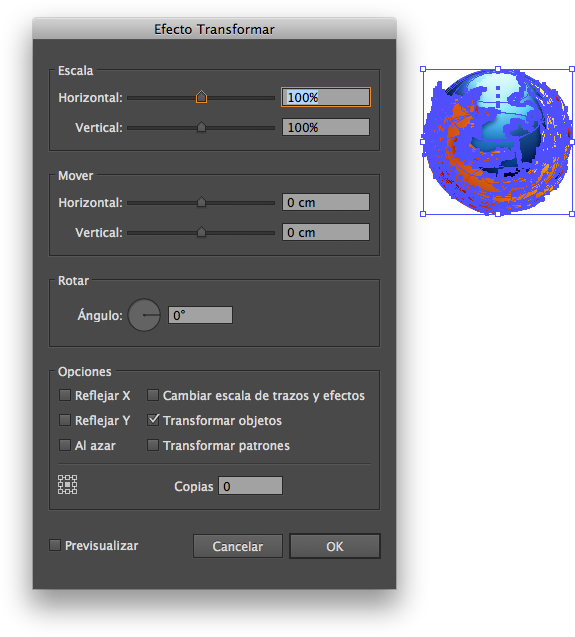The width and height of the screenshot is (575, 637).
Task: Click the Escala Vertical 100% field
Action: pyautogui.click(x=326, y=127)
